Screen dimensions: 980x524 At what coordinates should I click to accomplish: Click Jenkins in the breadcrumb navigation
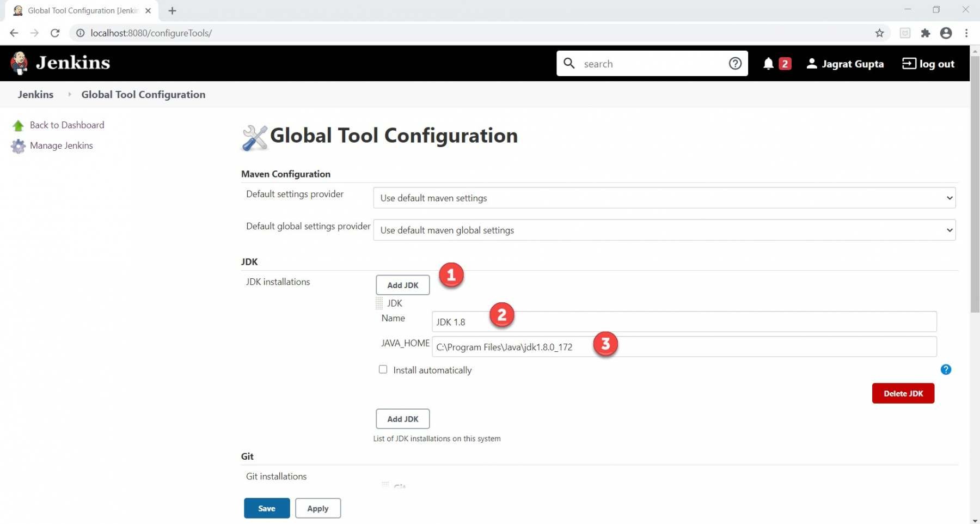pyautogui.click(x=35, y=94)
